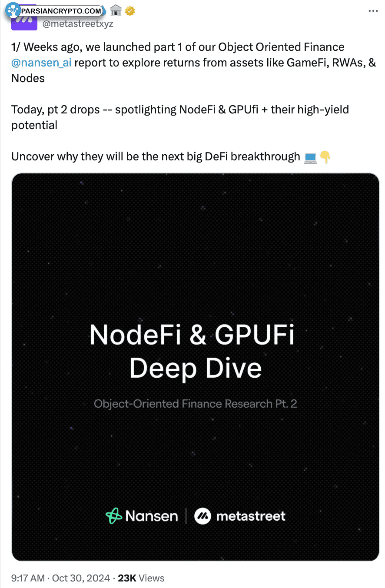Open the @metastreetxyz profile handle
This screenshot has height=588, width=385.
pyautogui.click(x=78, y=23)
